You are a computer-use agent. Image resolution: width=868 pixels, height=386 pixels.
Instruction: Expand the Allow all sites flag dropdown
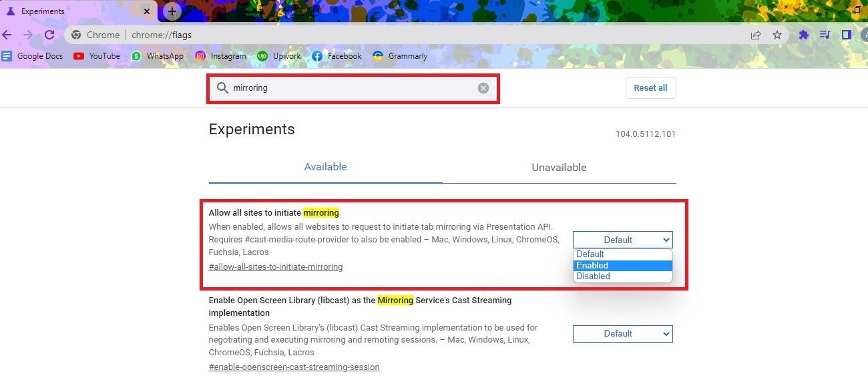click(x=622, y=239)
